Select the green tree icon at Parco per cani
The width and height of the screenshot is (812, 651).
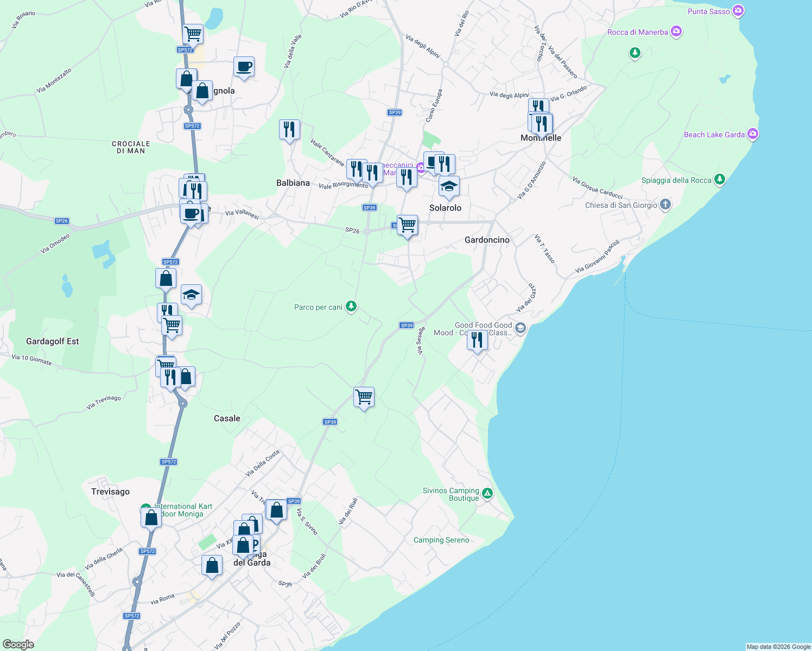(351, 307)
